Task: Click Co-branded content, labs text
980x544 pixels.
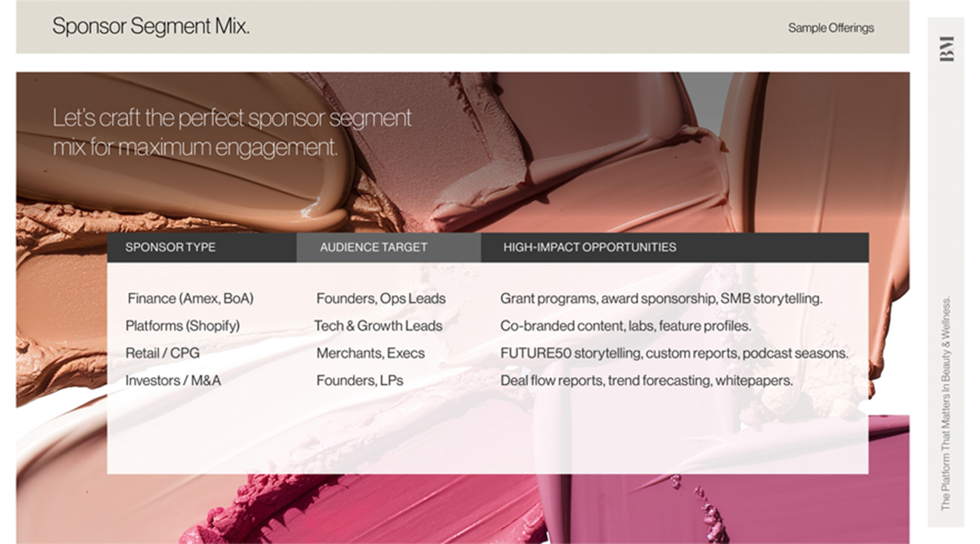Action: [626, 326]
